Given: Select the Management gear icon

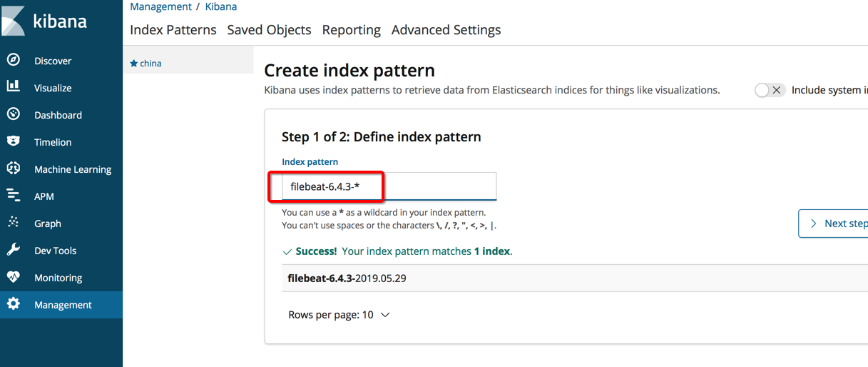Looking at the screenshot, I should pyautogui.click(x=14, y=304).
